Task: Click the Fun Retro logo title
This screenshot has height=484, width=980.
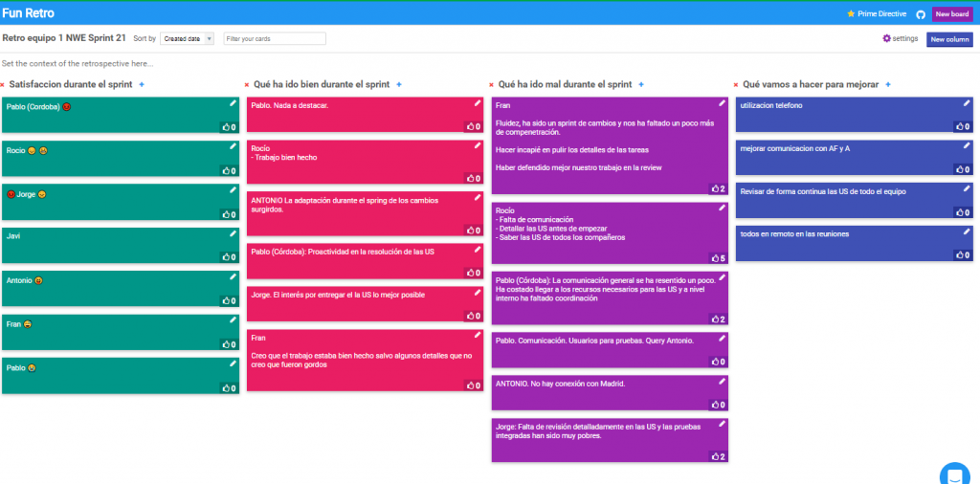Action: click(29, 13)
